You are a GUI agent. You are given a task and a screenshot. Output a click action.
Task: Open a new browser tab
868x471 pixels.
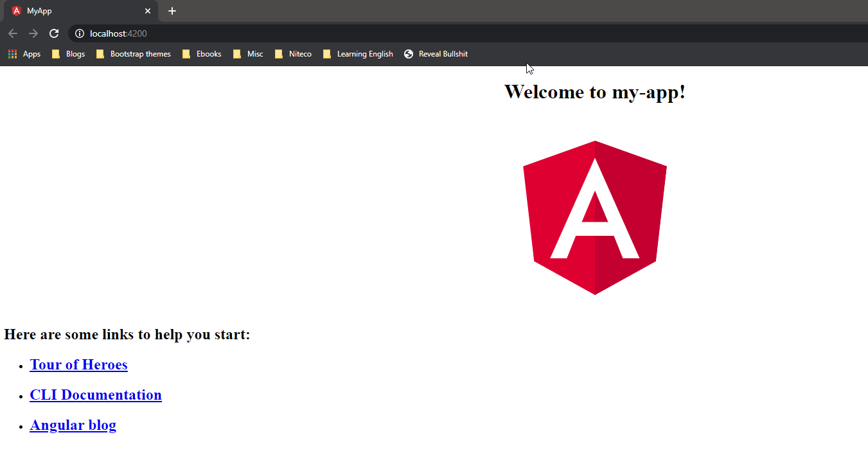(172, 11)
